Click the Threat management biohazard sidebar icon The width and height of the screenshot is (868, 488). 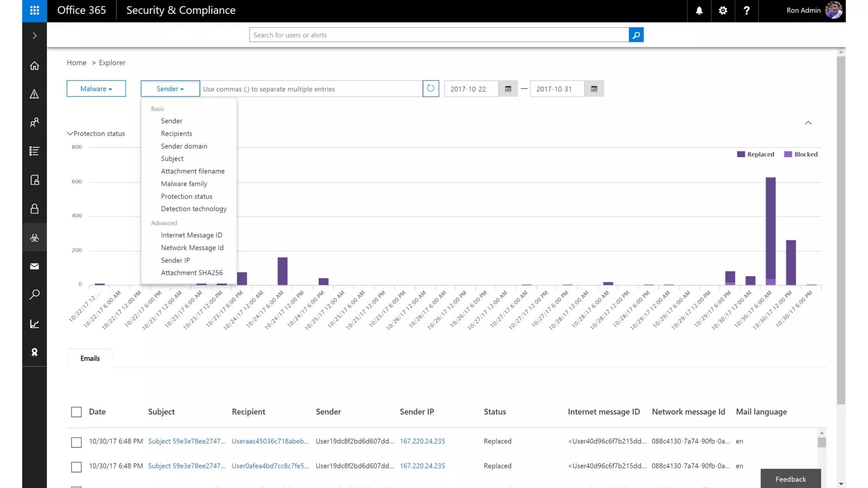34,238
